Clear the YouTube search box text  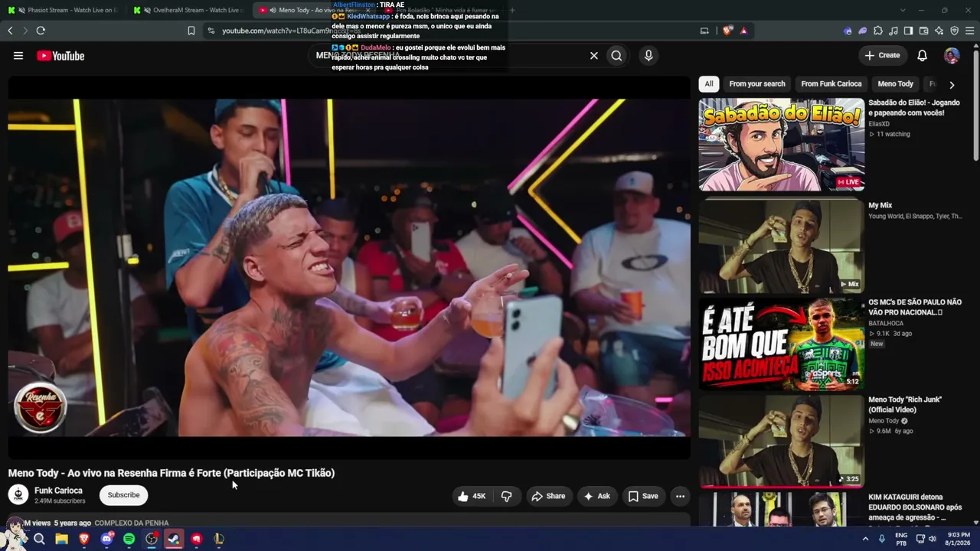click(593, 56)
